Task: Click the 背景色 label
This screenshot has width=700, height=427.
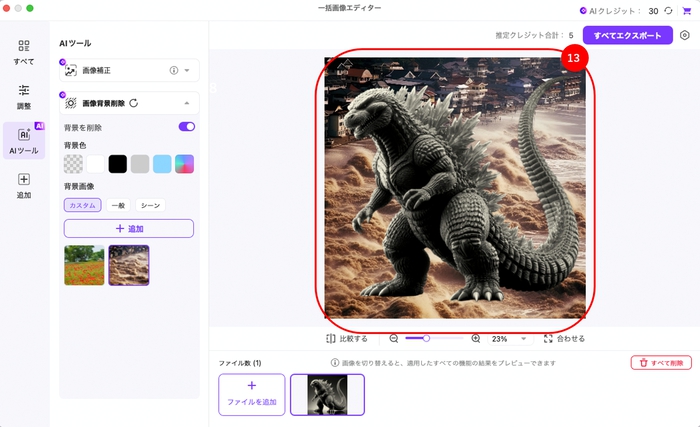Action: pyautogui.click(x=75, y=146)
